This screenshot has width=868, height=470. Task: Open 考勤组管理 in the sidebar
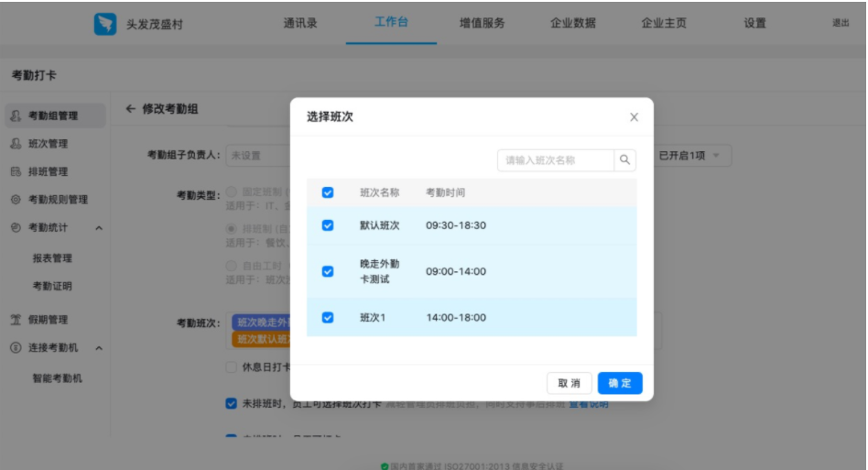(x=53, y=116)
